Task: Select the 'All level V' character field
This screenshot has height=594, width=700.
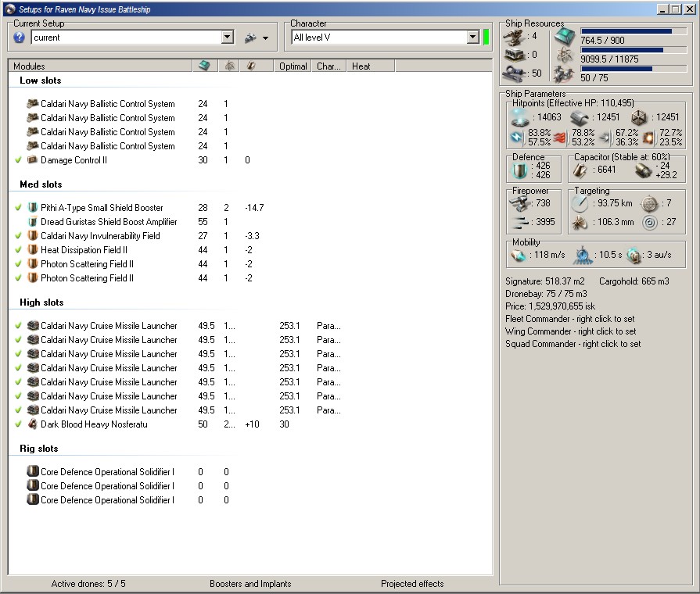Action: click(x=379, y=38)
